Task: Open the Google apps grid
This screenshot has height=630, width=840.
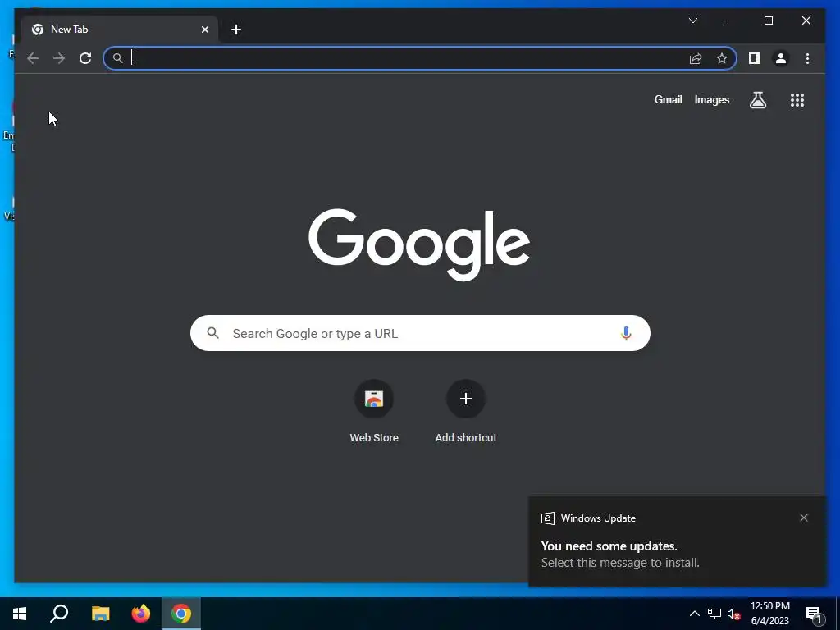Action: (x=797, y=99)
